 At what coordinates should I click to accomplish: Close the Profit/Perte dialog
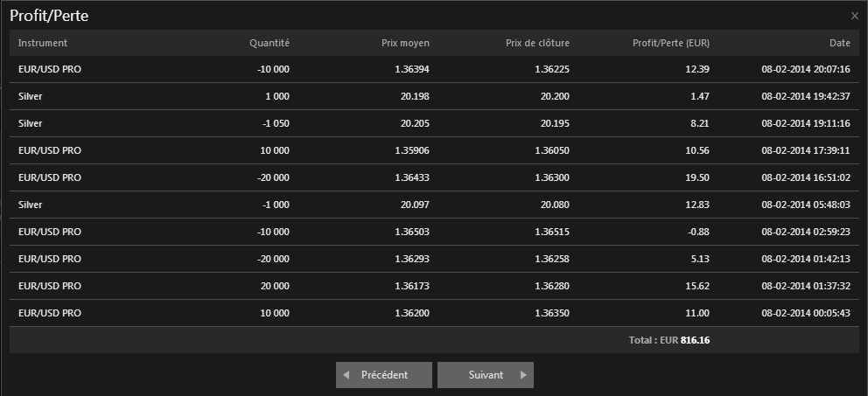point(855,16)
